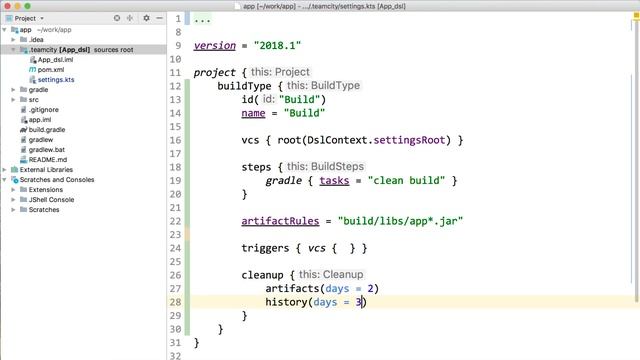640x360 pixels.
Task: Expand the Extensions folder
Action: (13, 189)
